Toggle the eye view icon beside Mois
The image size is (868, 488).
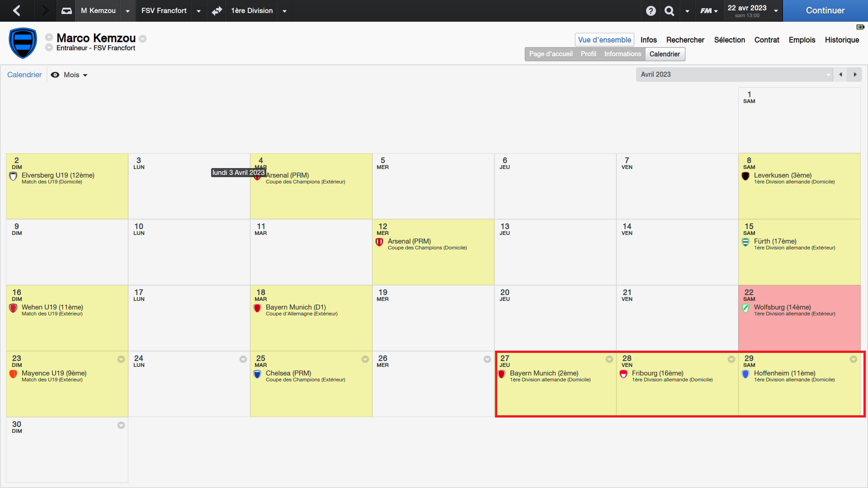(55, 75)
